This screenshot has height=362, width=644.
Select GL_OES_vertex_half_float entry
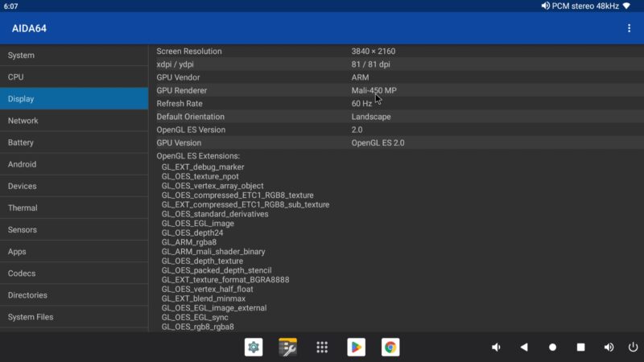(208, 289)
